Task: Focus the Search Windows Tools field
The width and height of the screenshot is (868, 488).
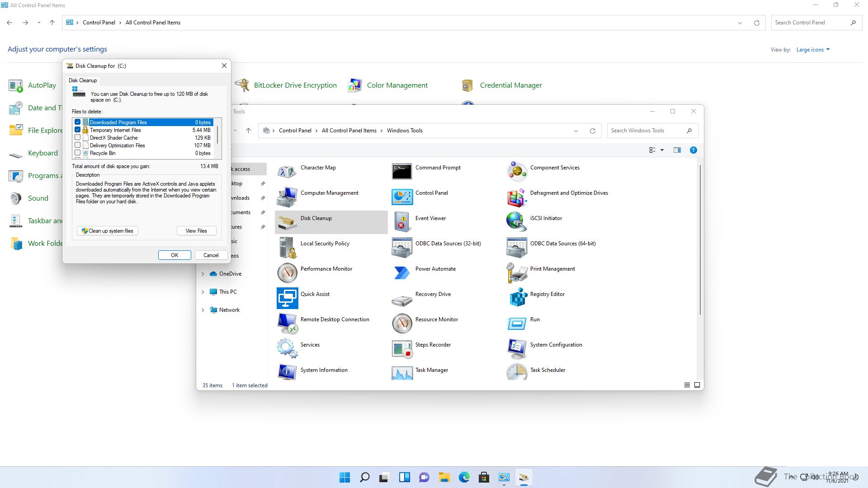Action: pos(652,131)
